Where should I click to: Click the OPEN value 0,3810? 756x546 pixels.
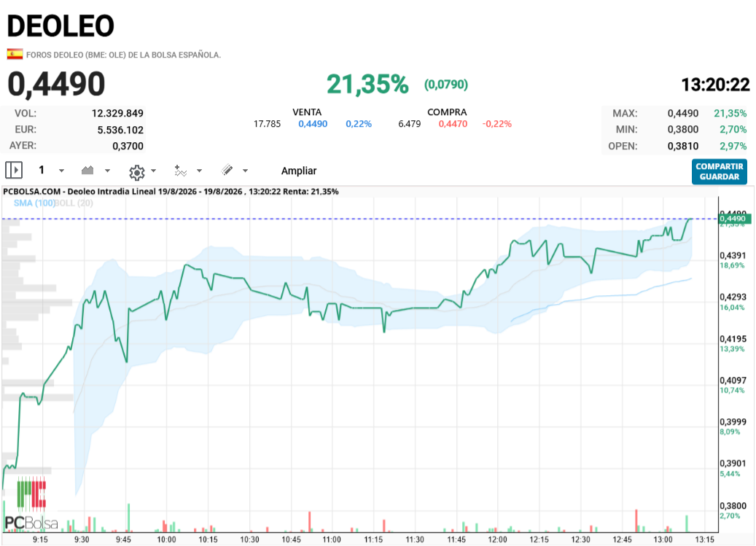682,146
